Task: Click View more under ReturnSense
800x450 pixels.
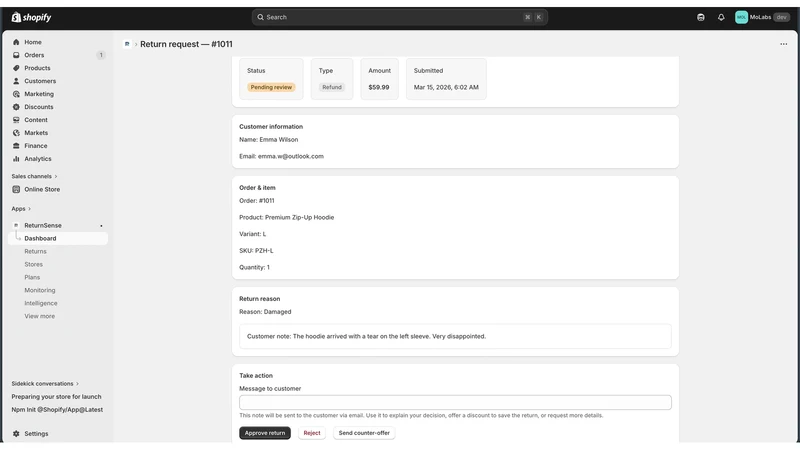Action: pyautogui.click(x=40, y=316)
